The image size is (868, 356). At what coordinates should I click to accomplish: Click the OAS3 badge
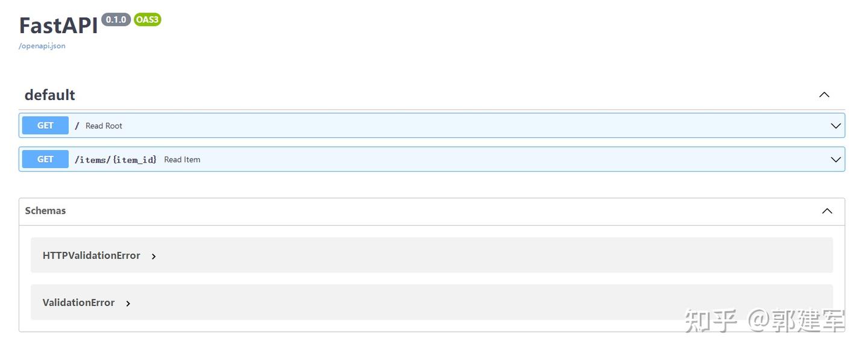(148, 20)
